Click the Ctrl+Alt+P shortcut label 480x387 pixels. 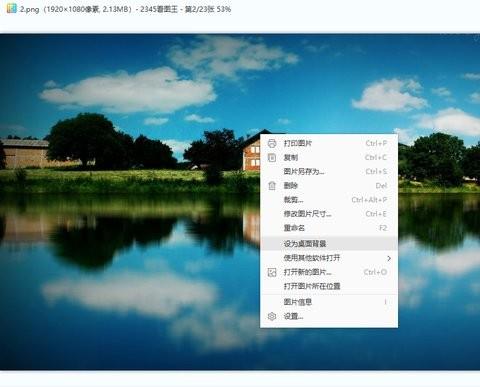(369, 200)
